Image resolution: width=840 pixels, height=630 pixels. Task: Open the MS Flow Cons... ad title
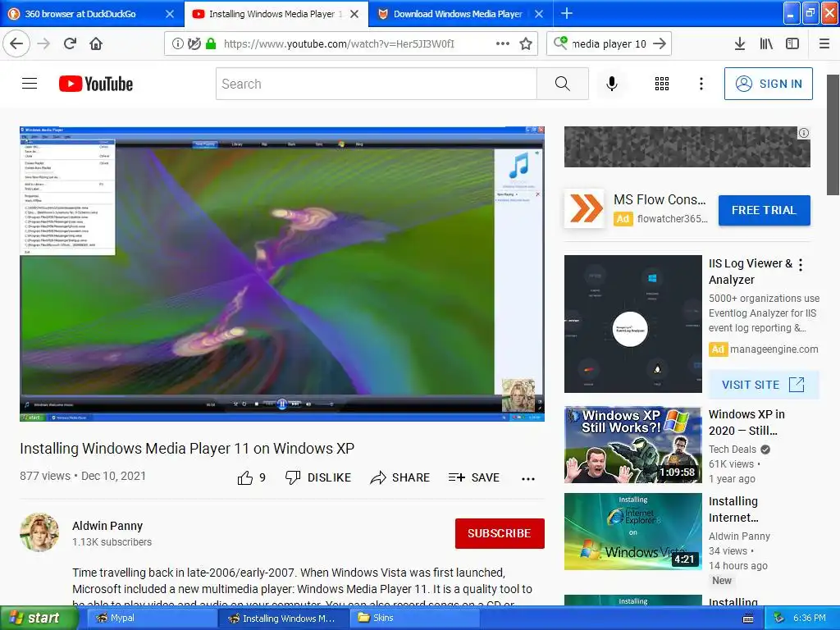click(660, 199)
